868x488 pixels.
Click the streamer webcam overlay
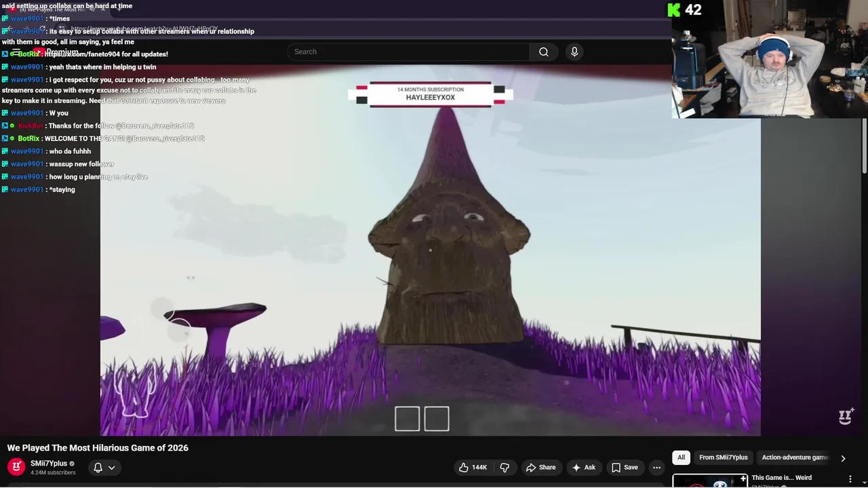(x=770, y=60)
